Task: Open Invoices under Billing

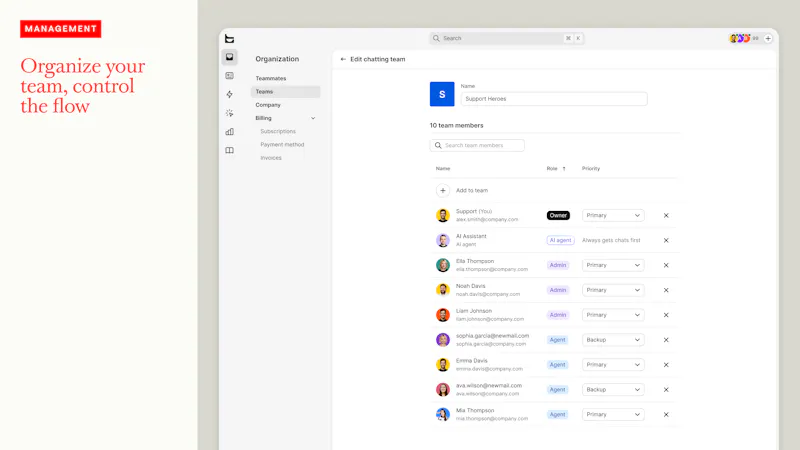Action: (x=271, y=158)
